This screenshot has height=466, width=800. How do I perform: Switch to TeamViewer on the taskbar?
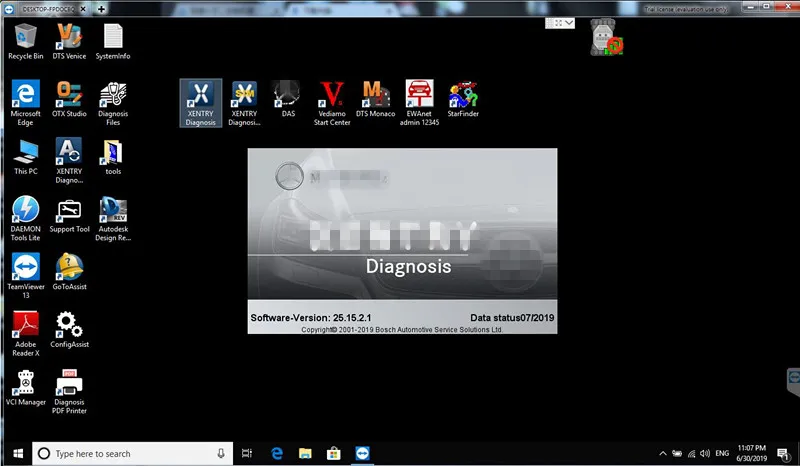coord(362,453)
